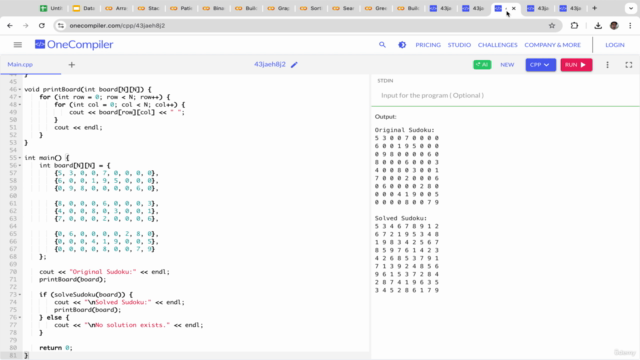Switch to the Arra browser tab
This screenshot has width=640, height=360.
click(x=116, y=8)
